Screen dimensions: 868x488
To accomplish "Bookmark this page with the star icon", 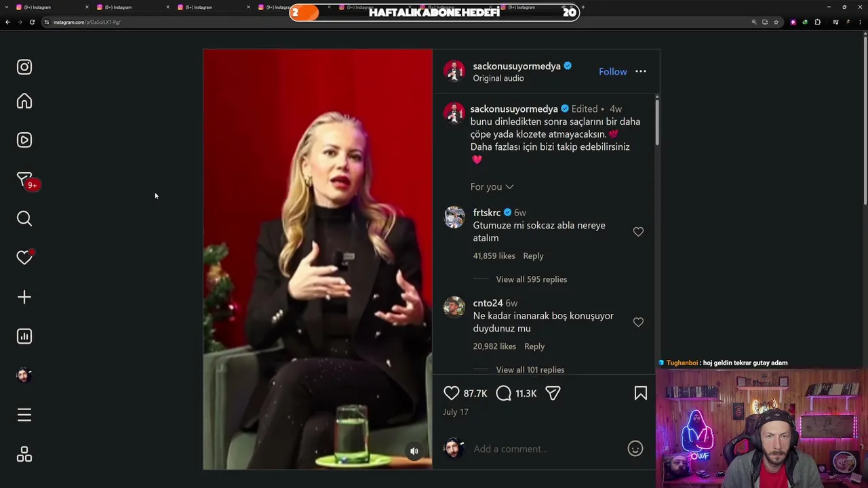I will click(776, 22).
